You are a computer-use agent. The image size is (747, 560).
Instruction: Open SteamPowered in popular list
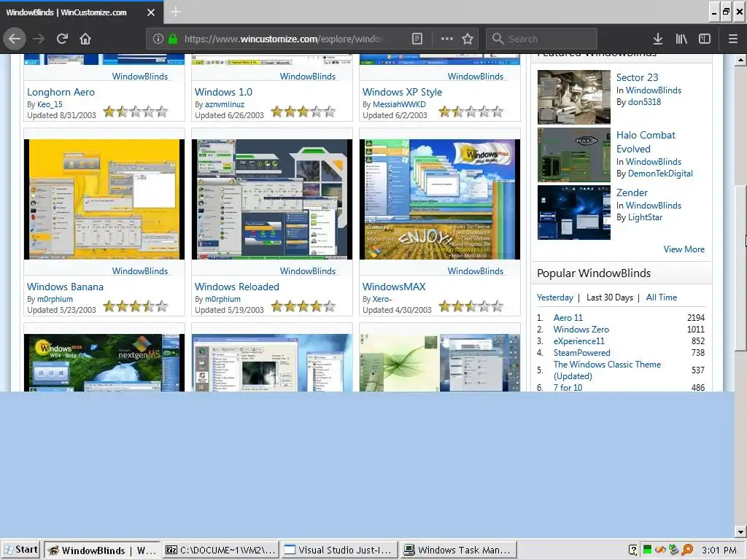tap(581, 352)
